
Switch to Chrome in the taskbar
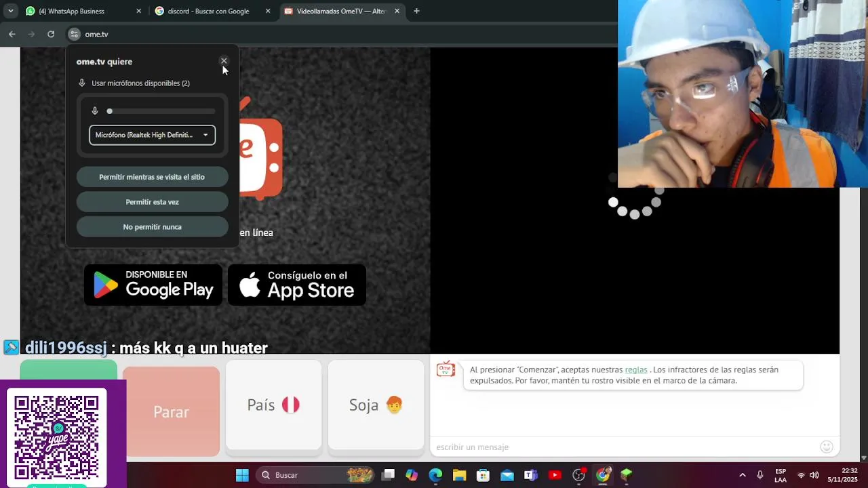click(603, 475)
